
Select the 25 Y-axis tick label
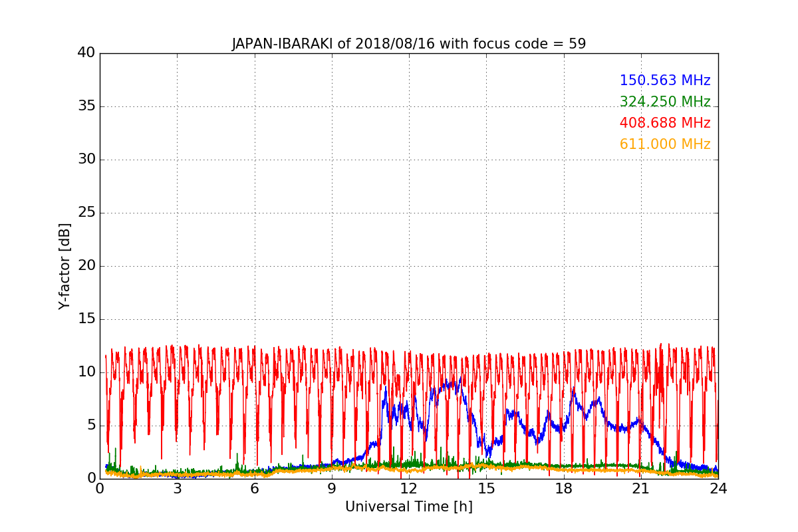86,213
